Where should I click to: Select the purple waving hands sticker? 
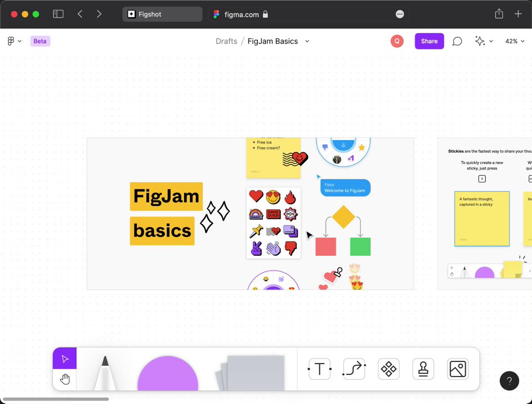pyautogui.click(x=273, y=249)
